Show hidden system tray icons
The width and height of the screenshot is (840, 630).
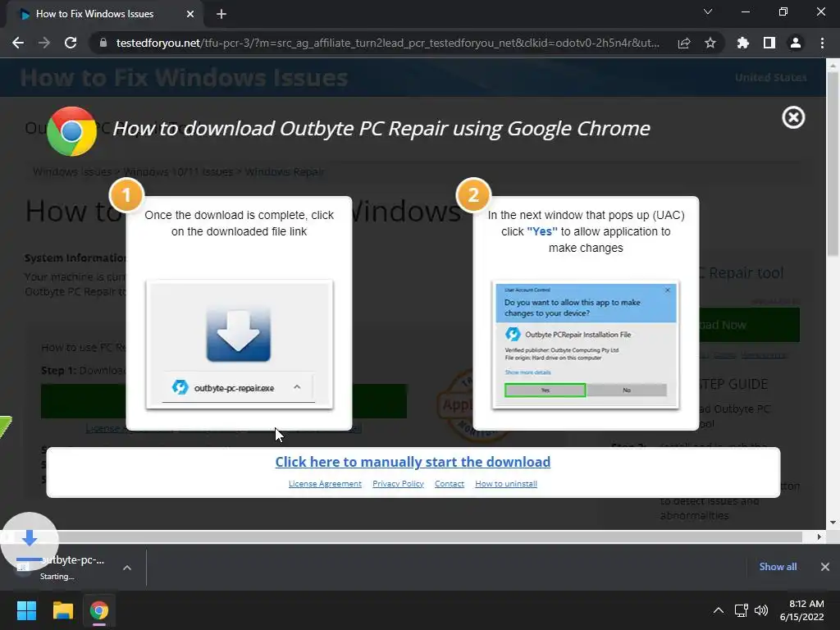pyautogui.click(x=719, y=610)
